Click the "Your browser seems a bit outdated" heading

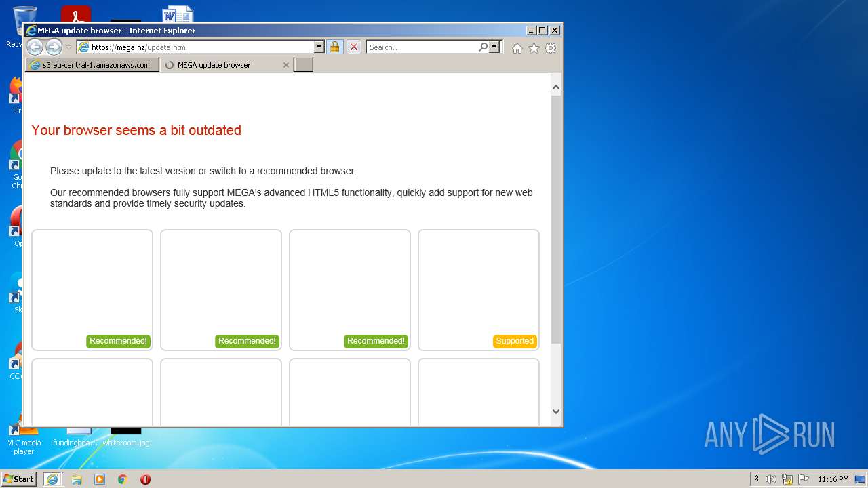pyautogui.click(x=136, y=130)
